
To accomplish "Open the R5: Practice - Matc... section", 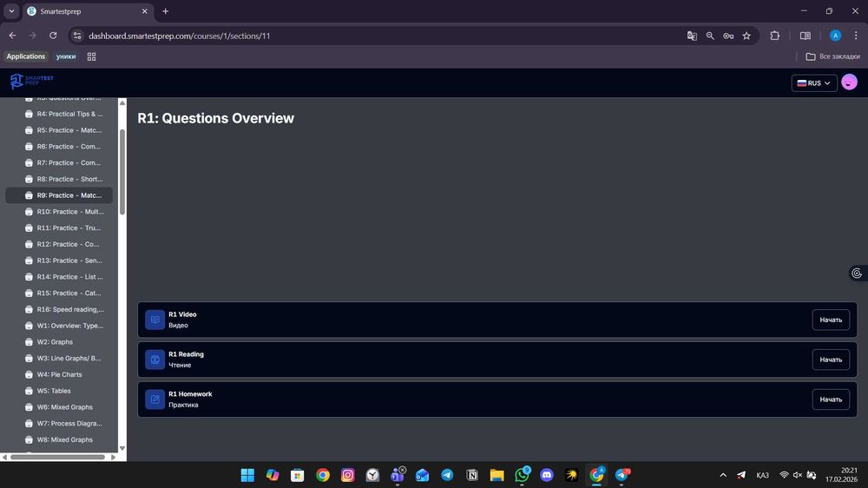I will [x=59, y=130].
